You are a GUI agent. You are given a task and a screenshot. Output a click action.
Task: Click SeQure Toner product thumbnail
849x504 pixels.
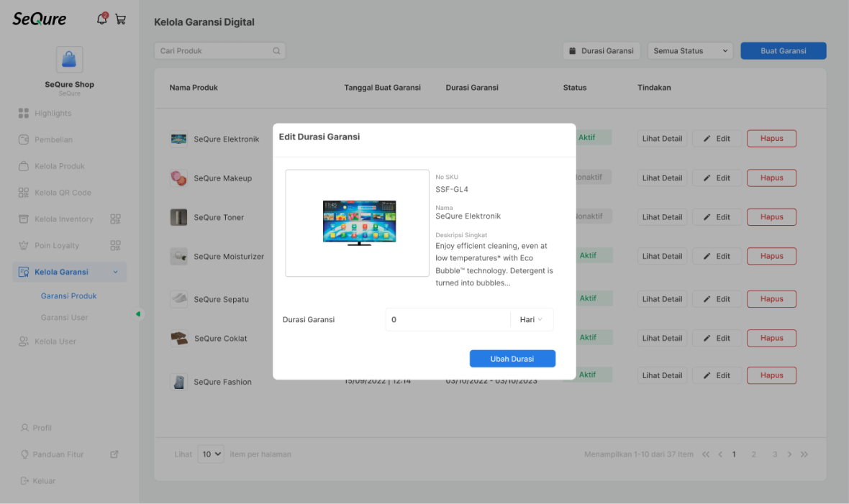click(178, 217)
